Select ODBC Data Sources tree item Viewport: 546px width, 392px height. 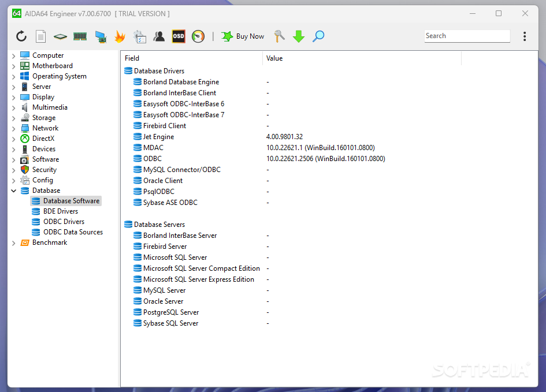click(x=73, y=232)
